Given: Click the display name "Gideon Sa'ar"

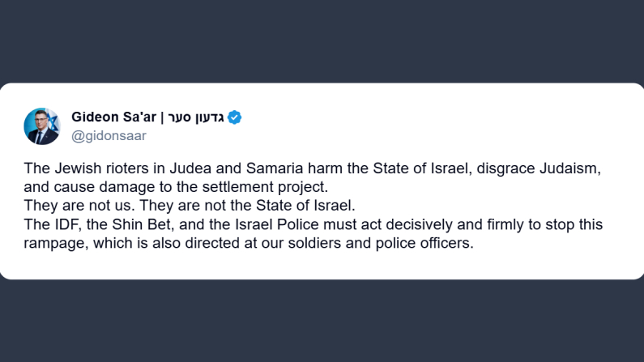Looking at the screenshot, I should (x=114, y=117).
